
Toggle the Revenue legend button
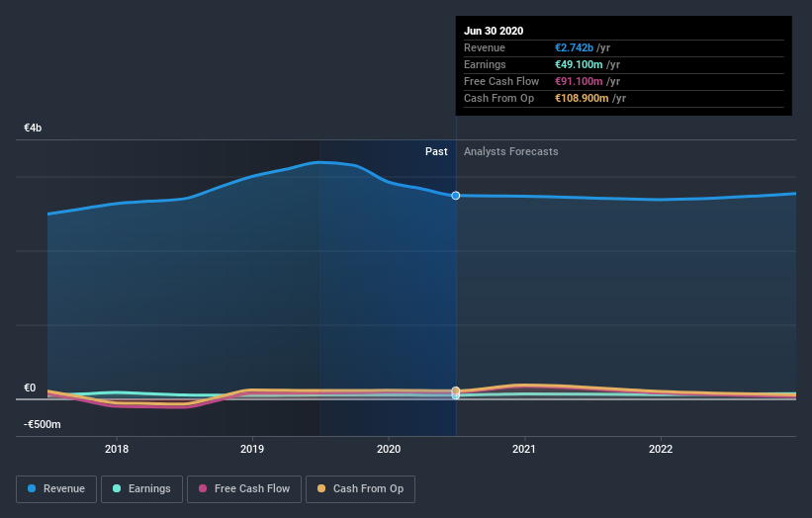(56, 489)
